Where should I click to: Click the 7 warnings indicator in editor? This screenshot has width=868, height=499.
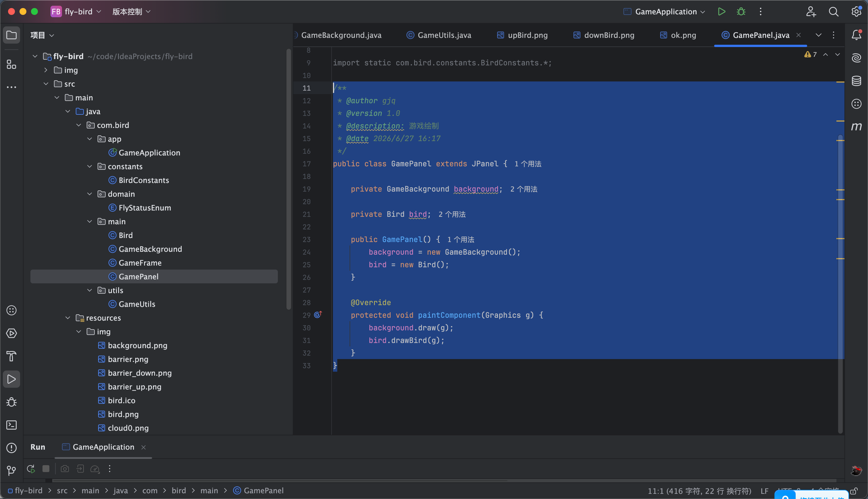810,54
